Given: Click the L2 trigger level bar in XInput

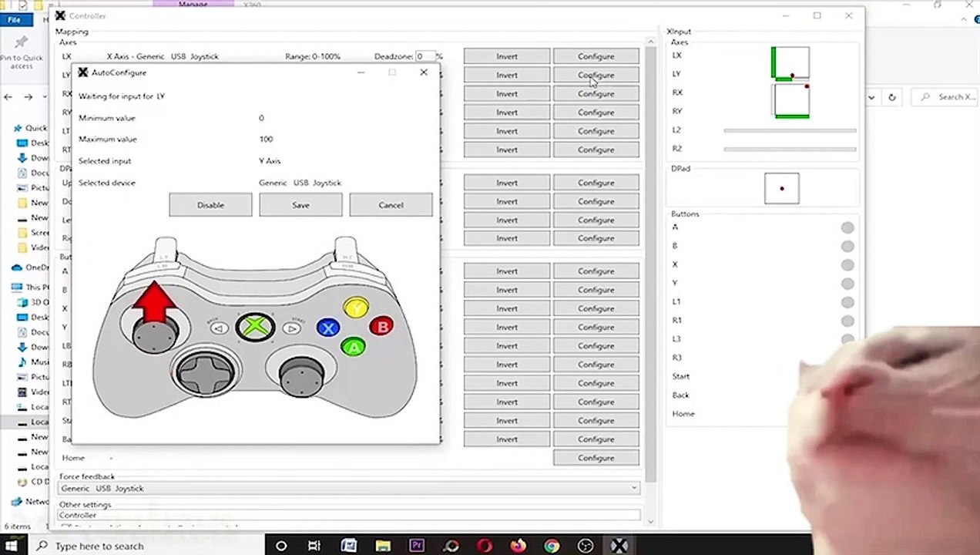Looking at the screenshot, I should (x=790, y=130).
